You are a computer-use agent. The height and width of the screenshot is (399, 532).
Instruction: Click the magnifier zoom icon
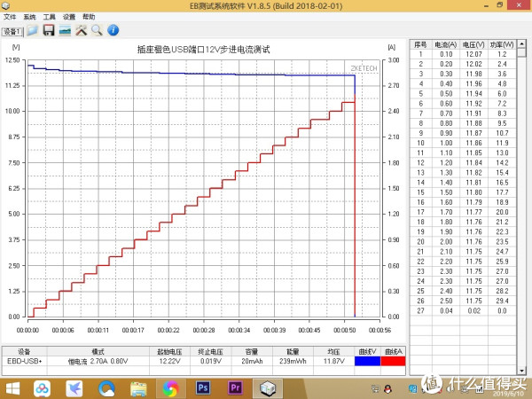[x=97, y=30]
